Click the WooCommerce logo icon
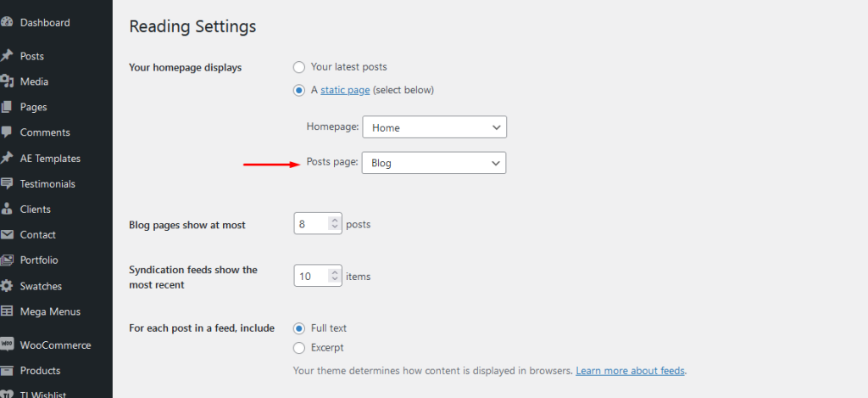 coord(6,345)
